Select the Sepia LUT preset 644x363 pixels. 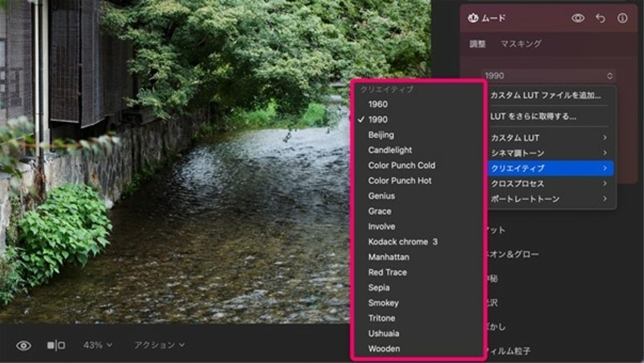tap(379, 287)
